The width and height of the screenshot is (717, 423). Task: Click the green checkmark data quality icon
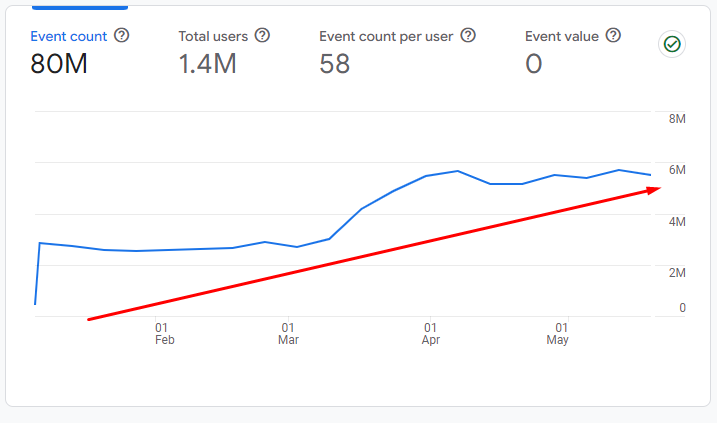[671, 44]
